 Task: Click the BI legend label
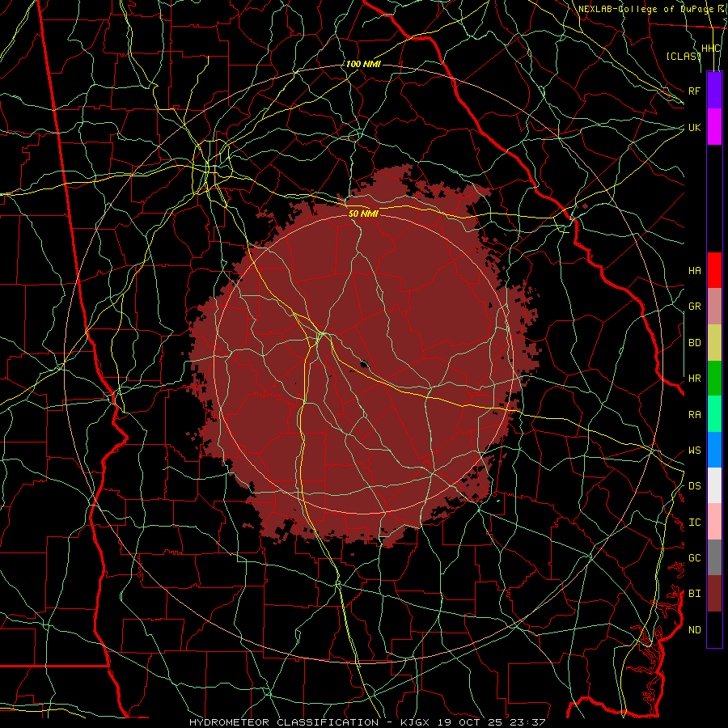click(695, 594)
